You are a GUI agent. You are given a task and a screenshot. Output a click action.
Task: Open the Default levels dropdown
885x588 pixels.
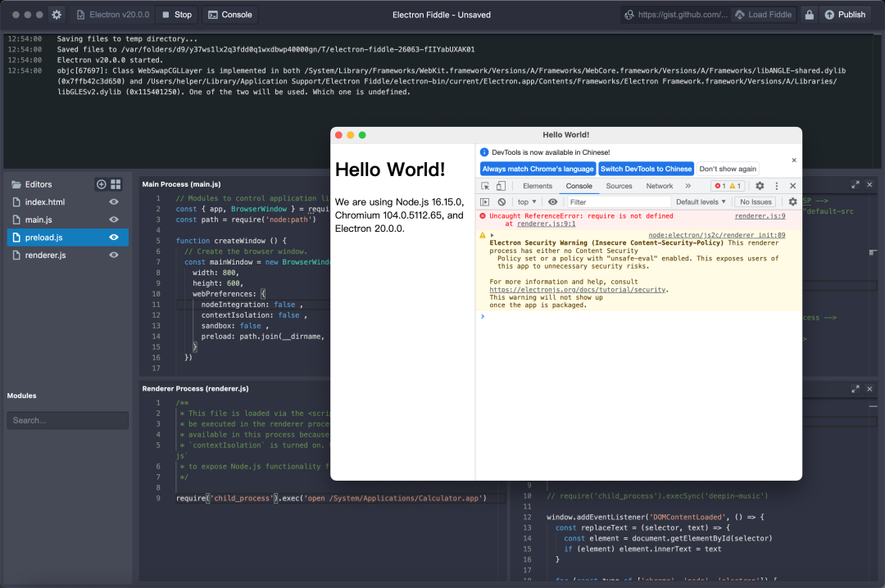coord(701,202)
